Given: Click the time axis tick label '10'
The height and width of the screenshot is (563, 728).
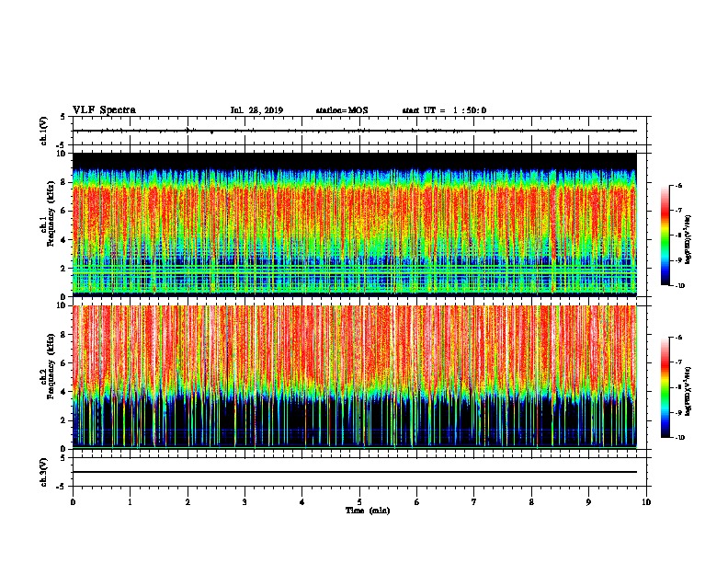Looking at the screenshot, I should tap(646, 502).
